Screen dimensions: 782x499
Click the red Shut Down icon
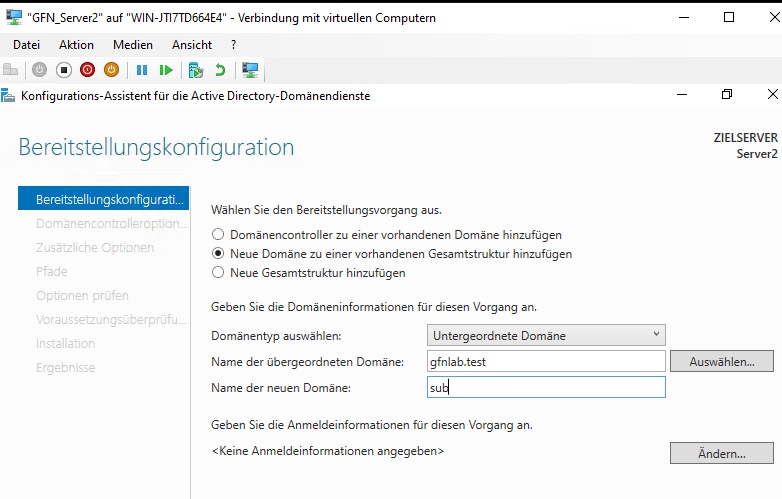(87, 70)
